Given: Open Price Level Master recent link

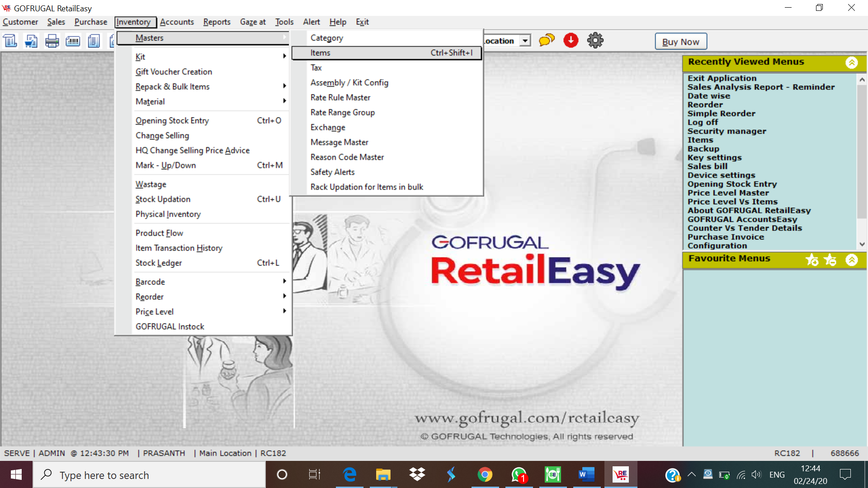Looking at the screenshot, I should point(728,193).
